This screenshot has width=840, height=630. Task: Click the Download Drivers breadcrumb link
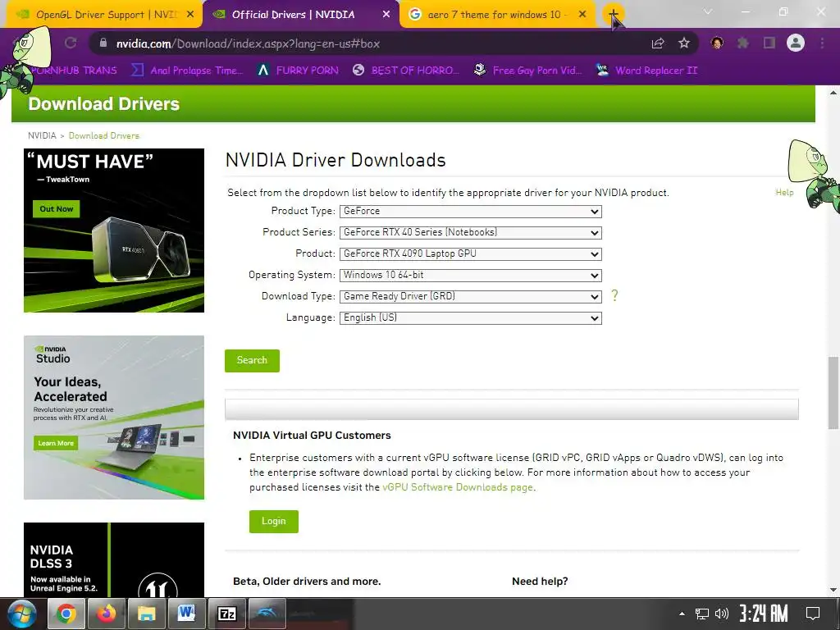point(104,135)
